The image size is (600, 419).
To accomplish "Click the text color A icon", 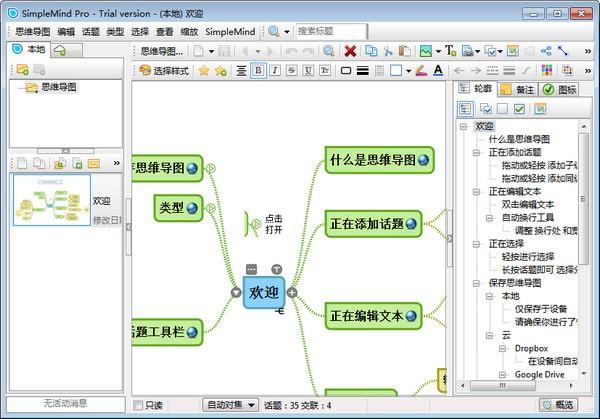I will (x=438, y=71).
